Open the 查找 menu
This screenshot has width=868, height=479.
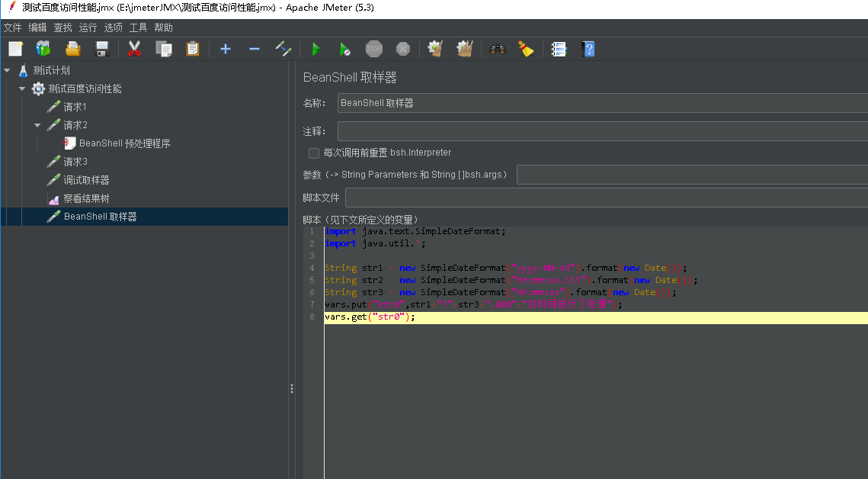coord(62,27)
